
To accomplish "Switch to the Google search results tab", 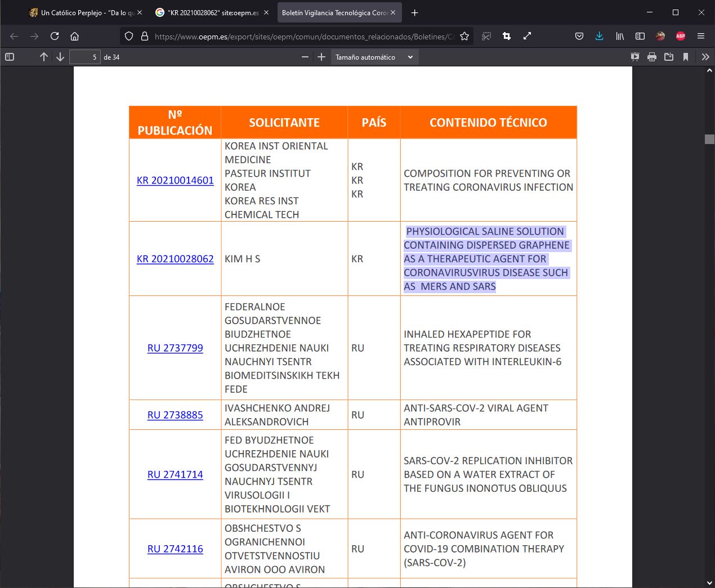I will (x=209, y=12).
